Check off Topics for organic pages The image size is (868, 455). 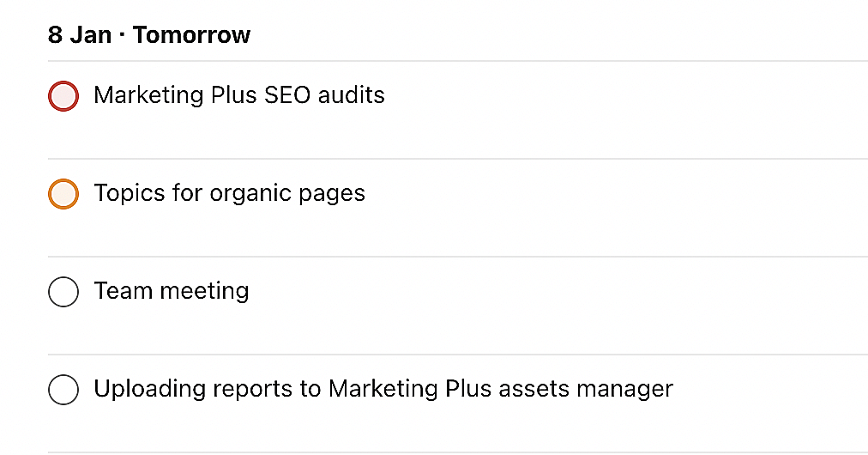pyautogui.click(x=63, y=194)
